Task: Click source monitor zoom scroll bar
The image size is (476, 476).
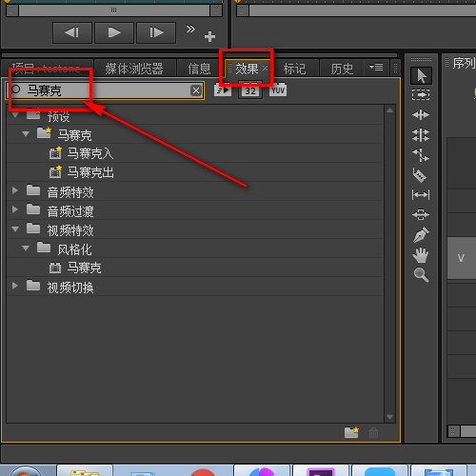Action: 114,10
